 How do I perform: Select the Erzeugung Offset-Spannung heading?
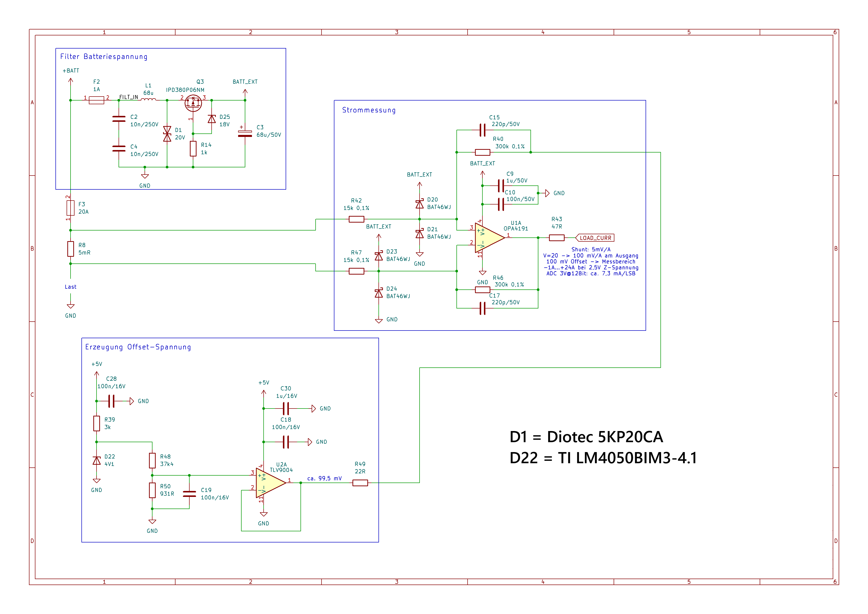138,347
